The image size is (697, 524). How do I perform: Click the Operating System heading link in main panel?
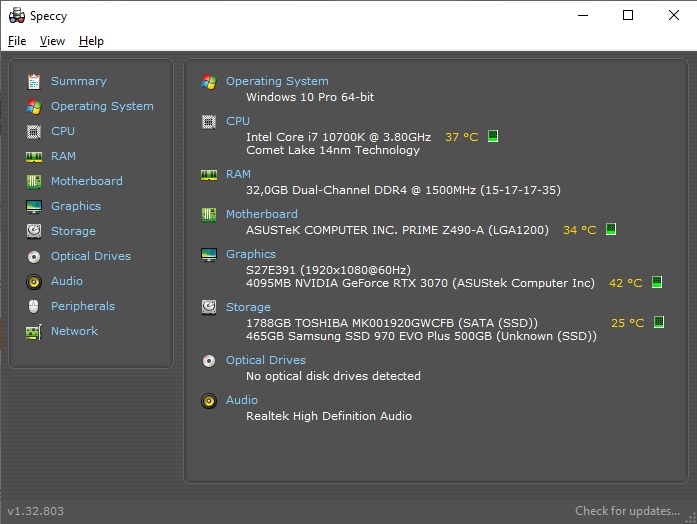point(277,81)
